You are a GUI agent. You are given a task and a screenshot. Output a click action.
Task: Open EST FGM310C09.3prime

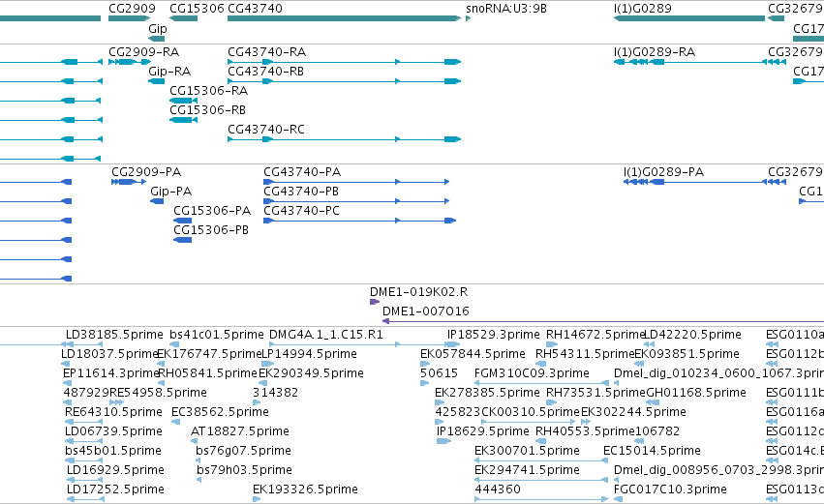(x=532, y=373)
